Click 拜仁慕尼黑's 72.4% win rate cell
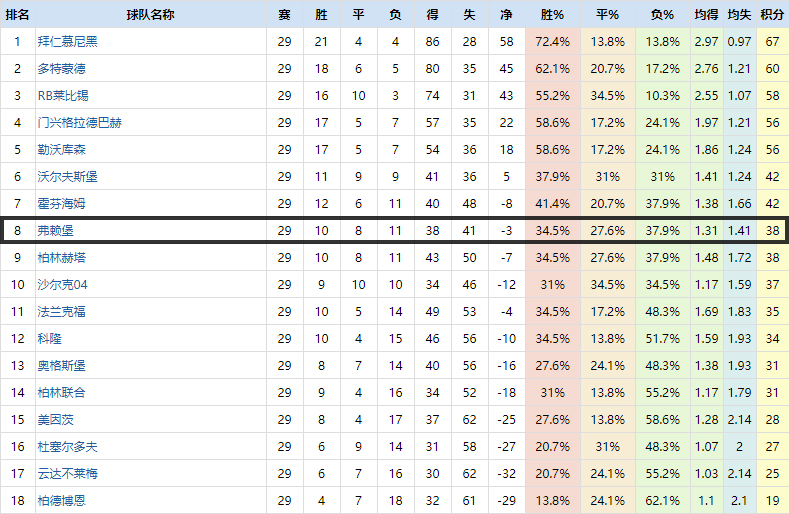Screen dimensions: 789x514 coord(552,41)
